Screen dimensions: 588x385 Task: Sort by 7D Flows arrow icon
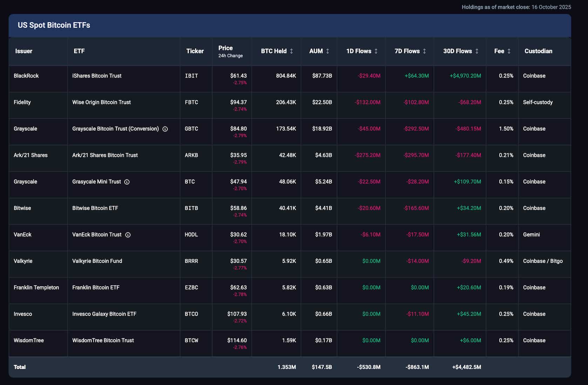coord(424,51)
